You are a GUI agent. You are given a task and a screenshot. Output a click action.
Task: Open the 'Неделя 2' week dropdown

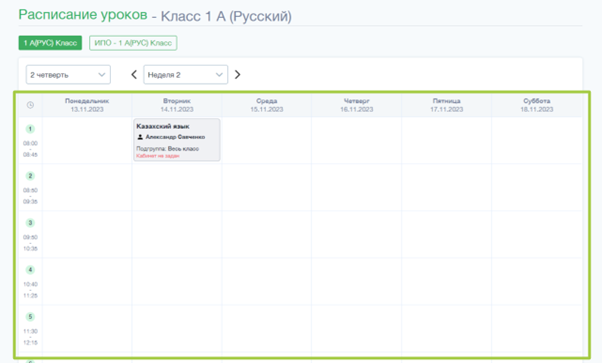point(185,75)
